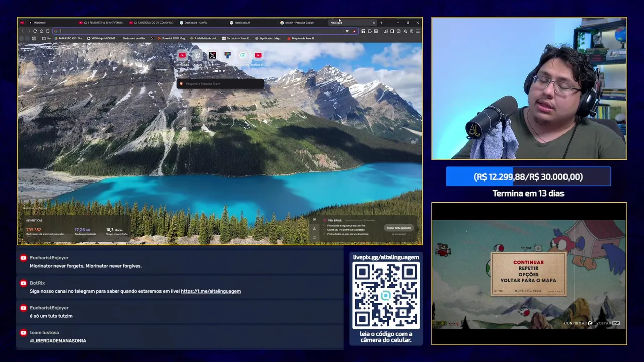644x362 pixels.
Task: Open the YouTube top-site shortcut tile
Action: (x=182, y=55)
